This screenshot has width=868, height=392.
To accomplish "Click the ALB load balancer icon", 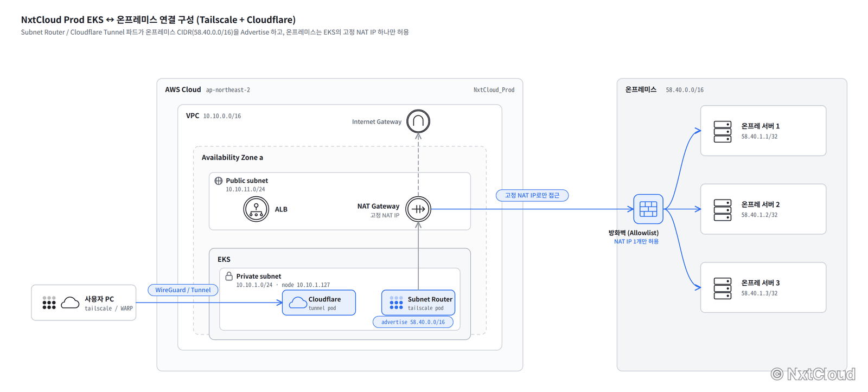I will (256, 209).
